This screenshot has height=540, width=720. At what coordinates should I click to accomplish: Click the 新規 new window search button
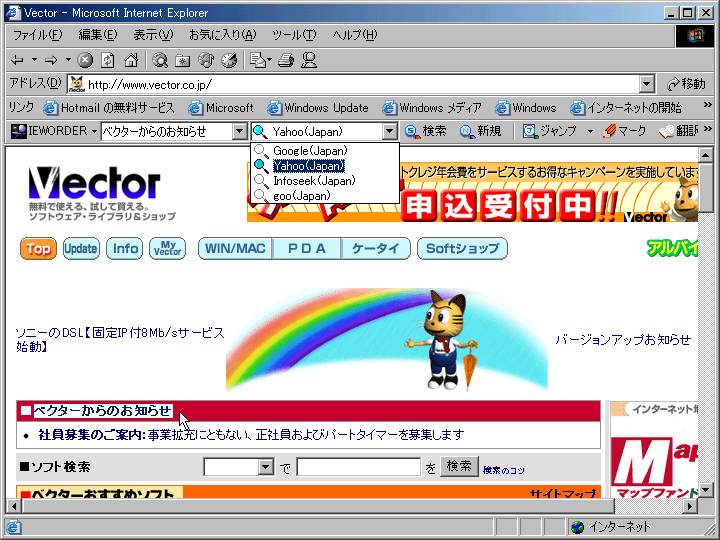[x=480, y=131]
